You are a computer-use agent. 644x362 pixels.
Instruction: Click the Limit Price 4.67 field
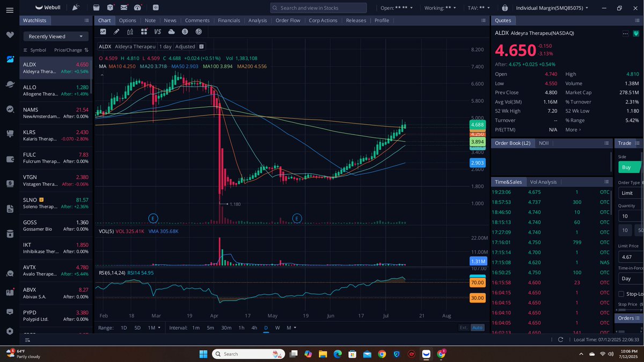click(630, 257)
